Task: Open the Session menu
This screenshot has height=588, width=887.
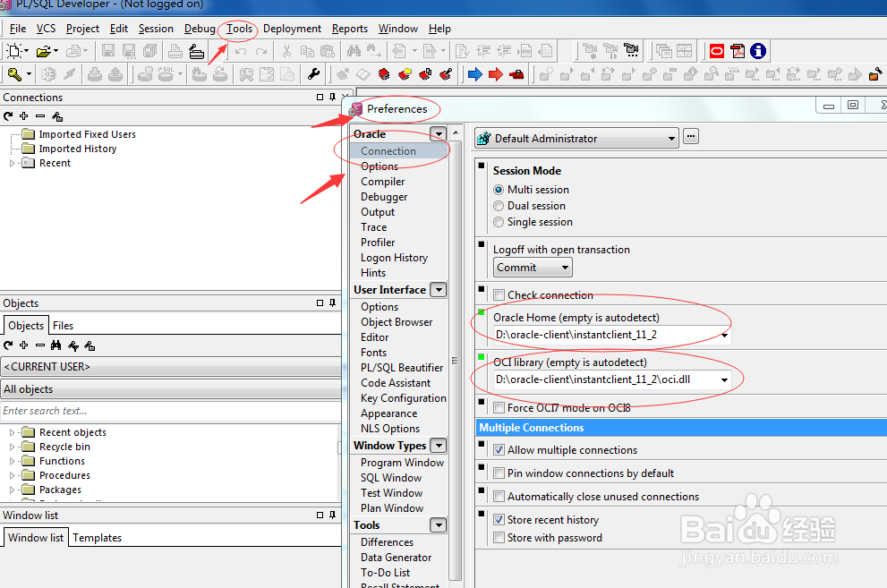Action: point(156,29)
